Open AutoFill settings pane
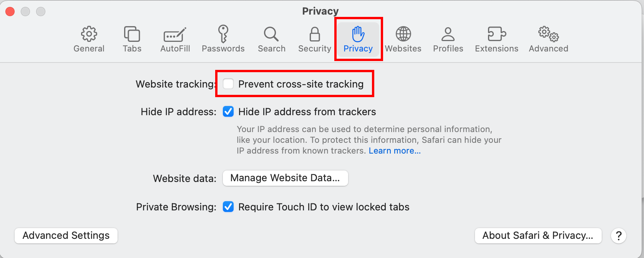Image resolution: width=644 pixels, height=258 pixels. (x=175, y=35)
